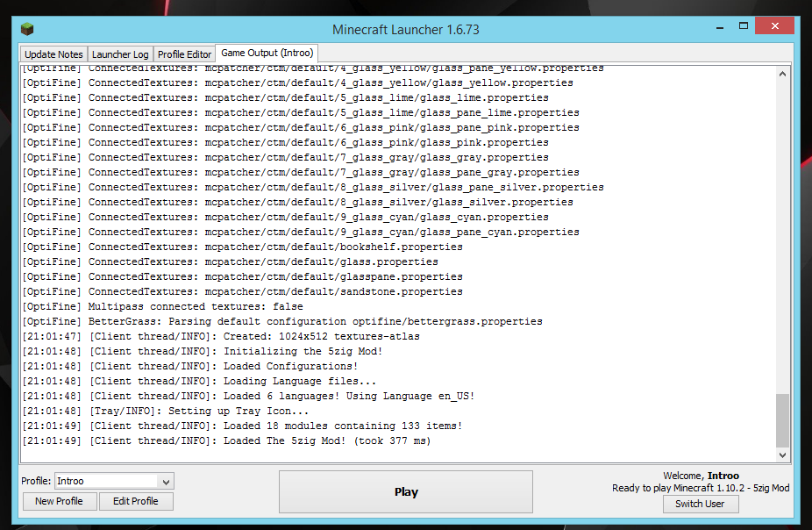The image size is (812, 530).
Task: Click the glass_pane_silver.properties log line
Action: [313, 187]
